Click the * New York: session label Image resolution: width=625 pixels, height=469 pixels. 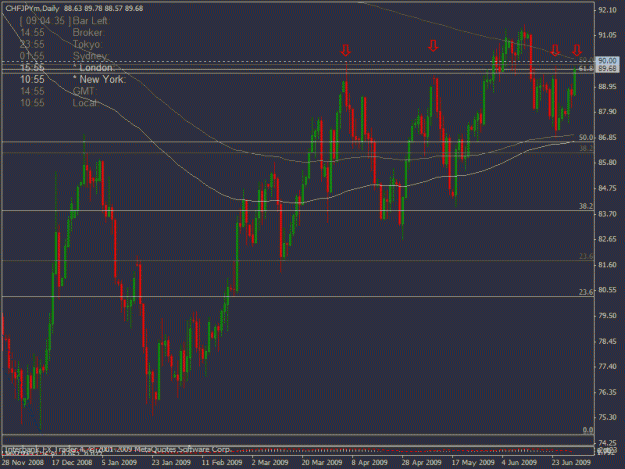(x=100, y=79)
